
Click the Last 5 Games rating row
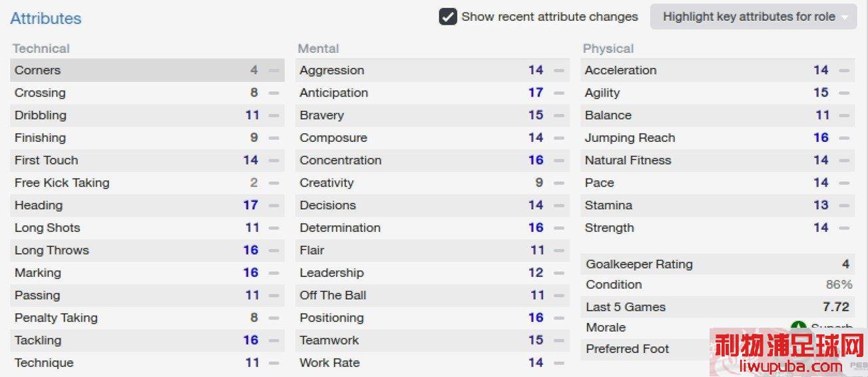pyautogui.click(x=718, y=307)
